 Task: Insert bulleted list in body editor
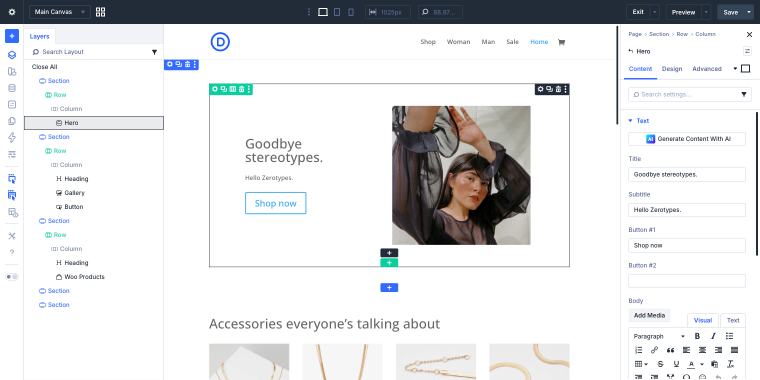pyautogui.click(x=729, y=336)
